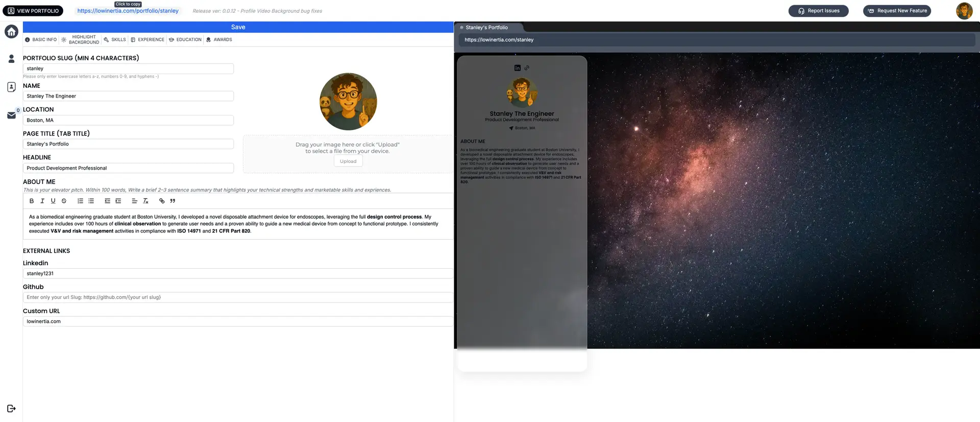This screenshot has width=980, height=422.
Task: Open the text alignment option
Action: (134, 201)
